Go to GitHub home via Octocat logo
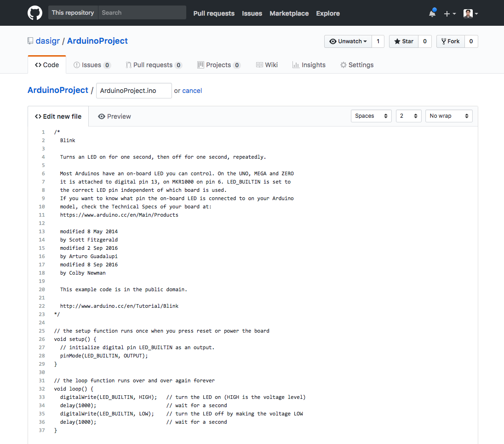 34,13
